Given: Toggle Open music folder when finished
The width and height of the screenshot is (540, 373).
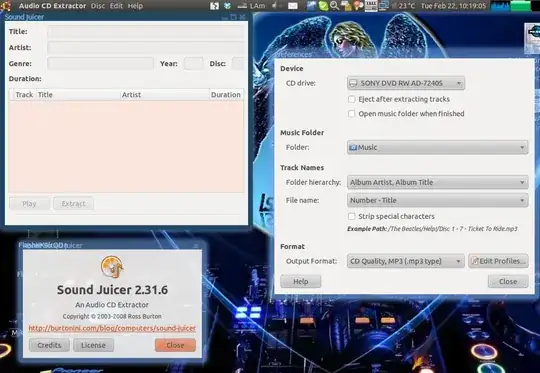Looking at the screenshot, I should 351,114.
